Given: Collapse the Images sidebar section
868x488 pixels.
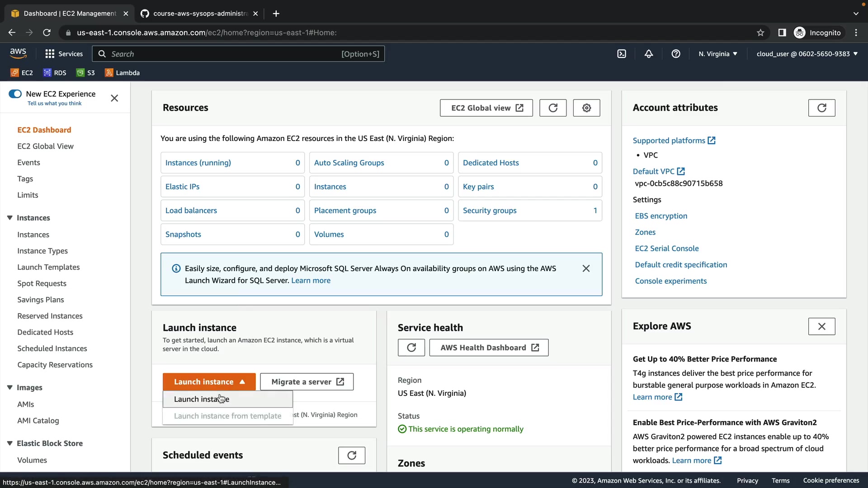Looking at the screenshot, I should tap(9, 388).
